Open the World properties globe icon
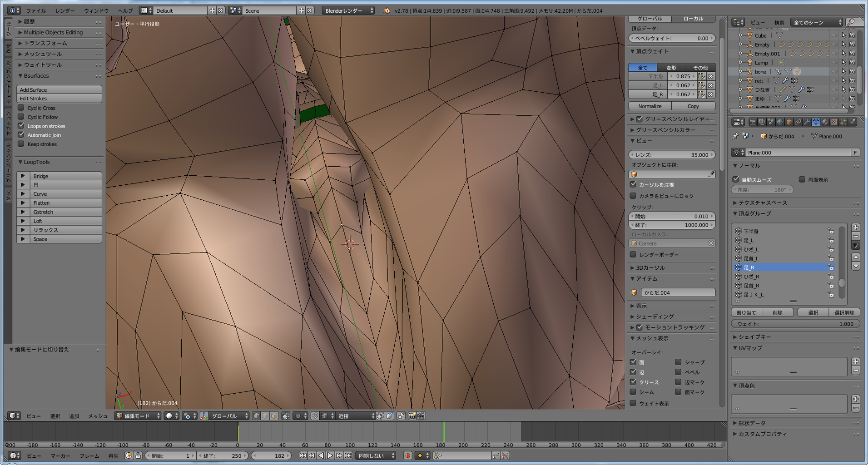This screenshot has width=868, height=465. (x=780, y=122)
